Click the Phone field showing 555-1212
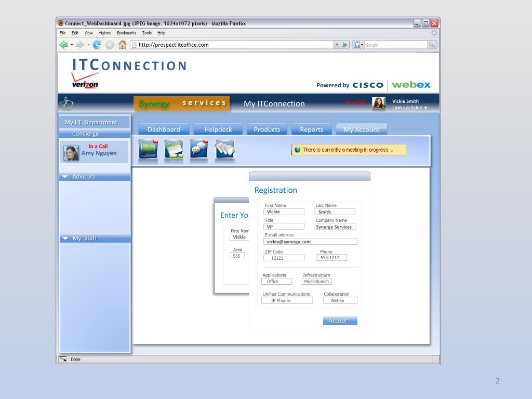This screenshot has width=532, height=399. point(332,258)
